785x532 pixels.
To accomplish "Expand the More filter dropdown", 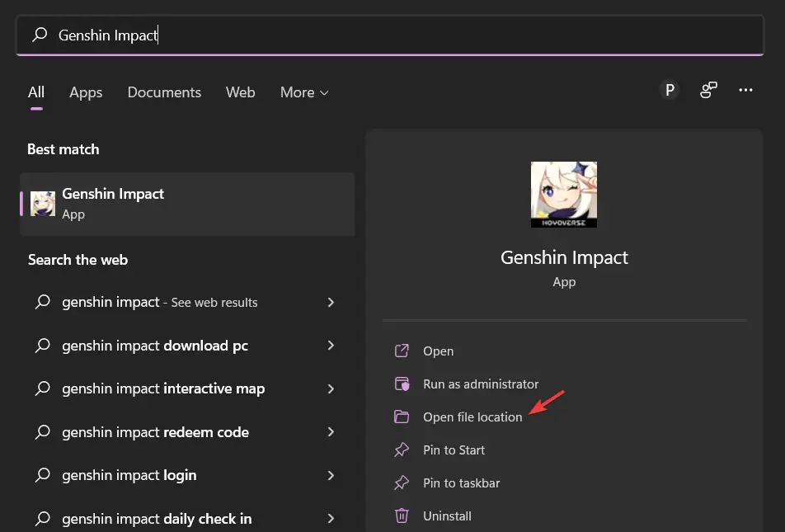I will pos(304,92).
